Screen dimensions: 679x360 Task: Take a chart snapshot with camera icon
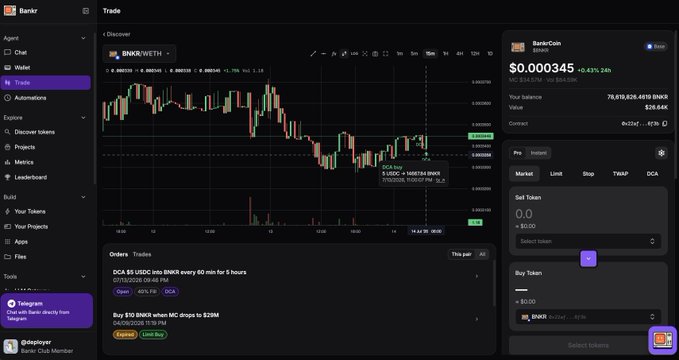375,54
